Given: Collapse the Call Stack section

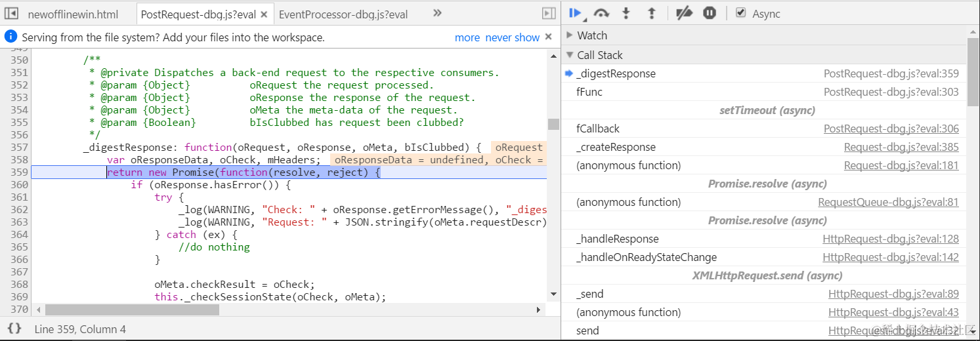Looking at the screenshot, I should click(569, 55).
